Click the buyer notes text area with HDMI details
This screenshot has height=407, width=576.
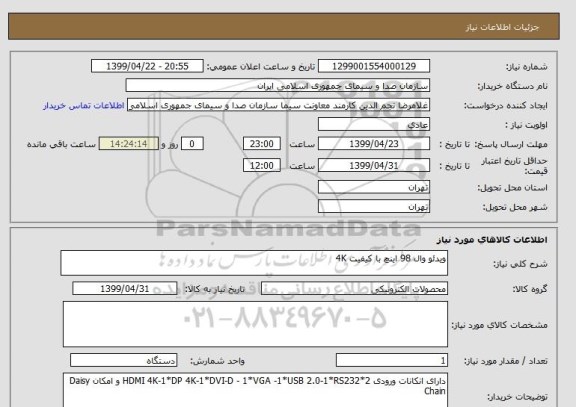[255, 390]
